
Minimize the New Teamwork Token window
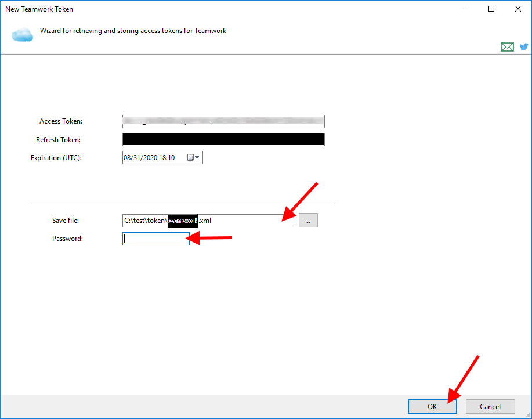click(x=465, y=9)
